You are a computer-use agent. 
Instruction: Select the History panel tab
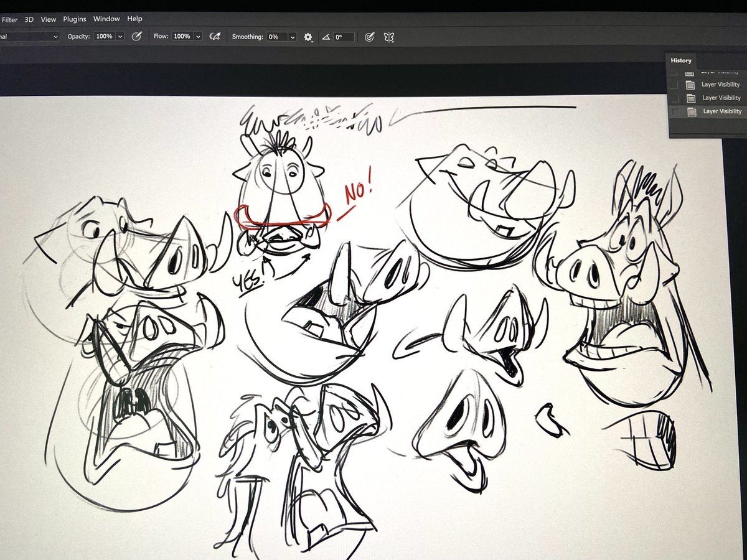coord(681,60)
